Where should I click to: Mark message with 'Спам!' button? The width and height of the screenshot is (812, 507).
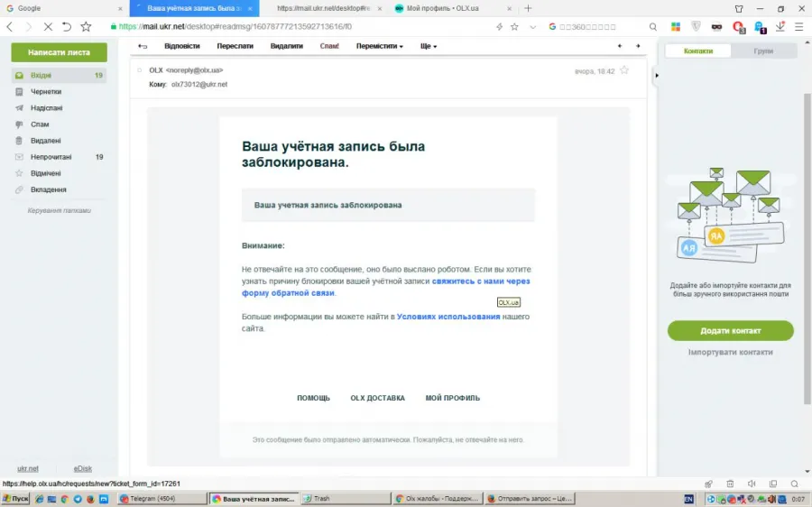coord(329,46)
